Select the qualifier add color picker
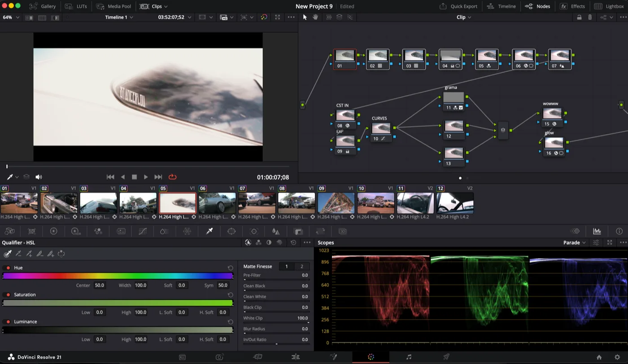Viewport: 628px width, 364px height. pyautogui.click(x=29, y=254)
